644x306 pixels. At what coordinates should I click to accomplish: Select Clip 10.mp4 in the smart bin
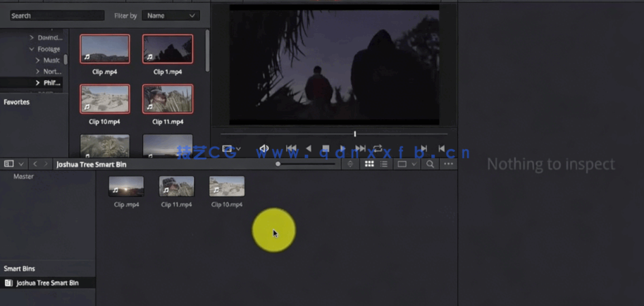(x=227, y=186)
